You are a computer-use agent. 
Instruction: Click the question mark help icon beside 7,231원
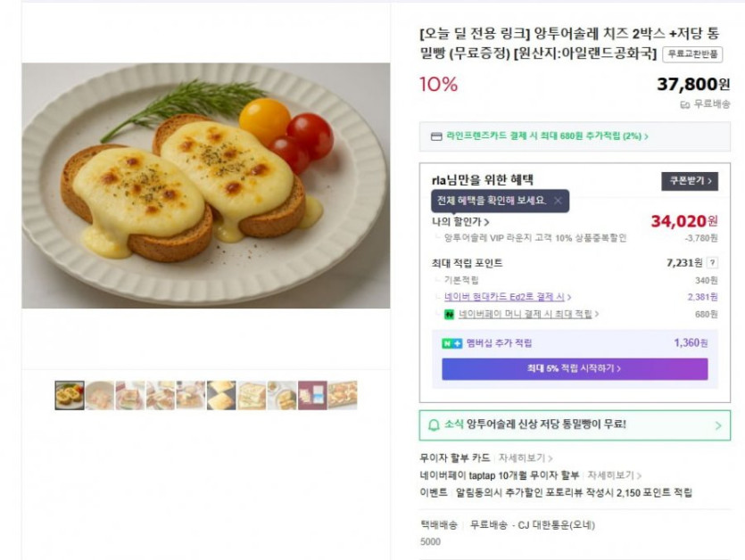tap(712, 263)
